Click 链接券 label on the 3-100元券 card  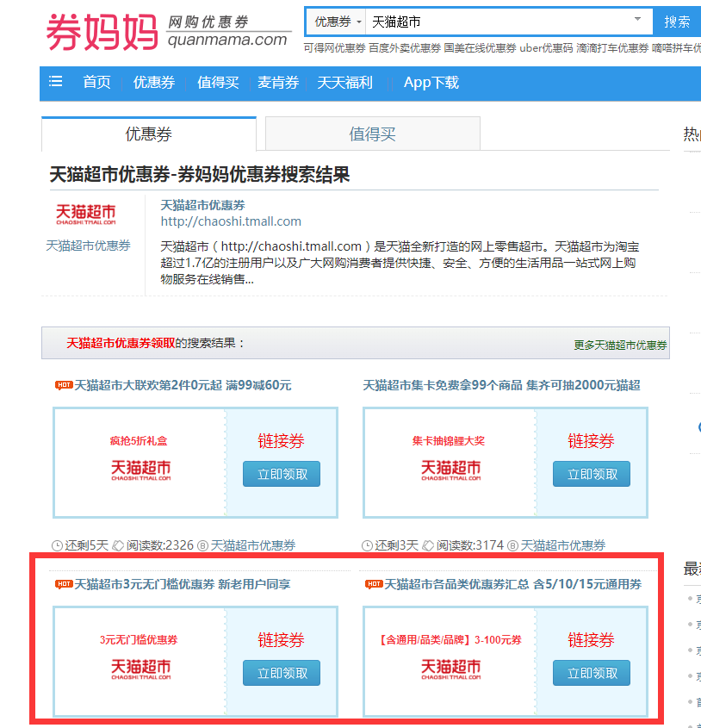[x=592, y=640]
